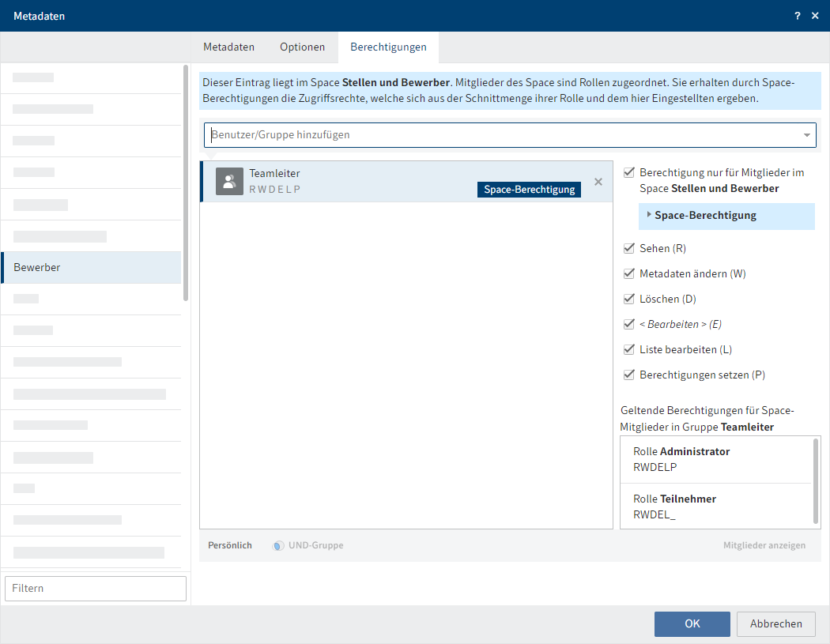830x644 pixels.
Task: Select Bewerber in the left list
Action: 91,267
